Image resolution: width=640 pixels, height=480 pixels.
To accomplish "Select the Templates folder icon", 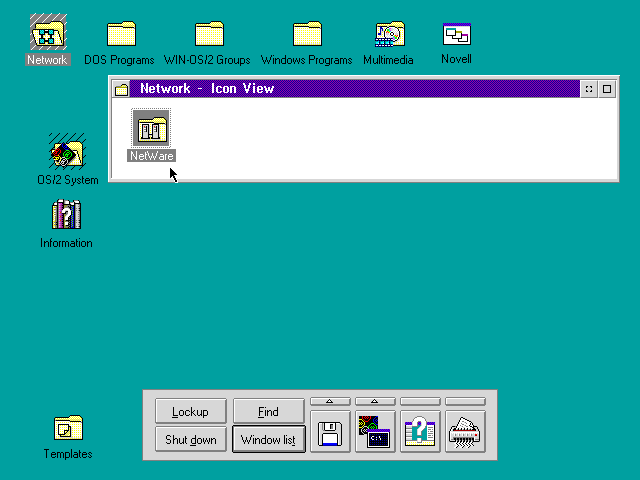I will pos(68,428).
